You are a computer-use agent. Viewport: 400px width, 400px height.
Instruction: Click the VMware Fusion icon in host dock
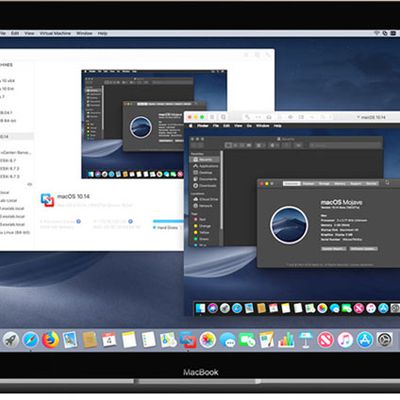[188, 340]
